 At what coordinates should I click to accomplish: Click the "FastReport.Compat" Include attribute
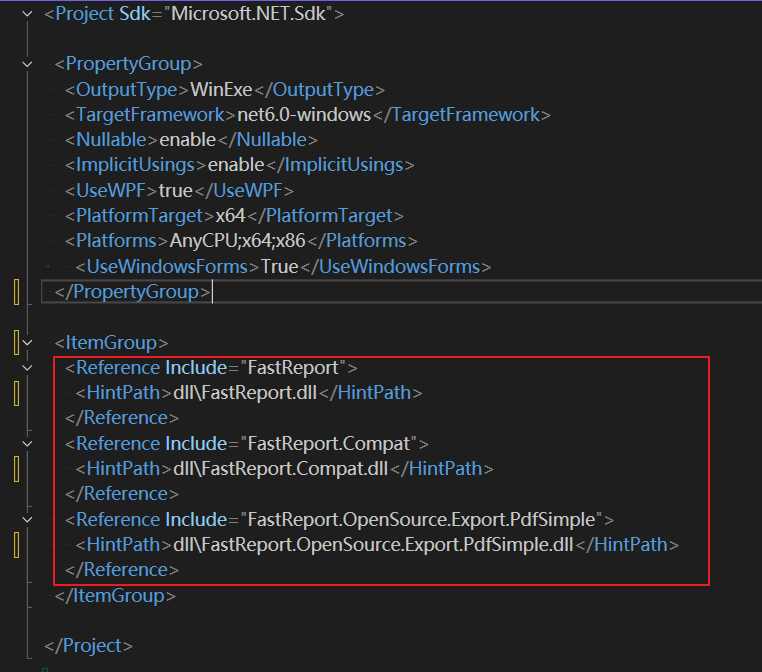(291, 444)
